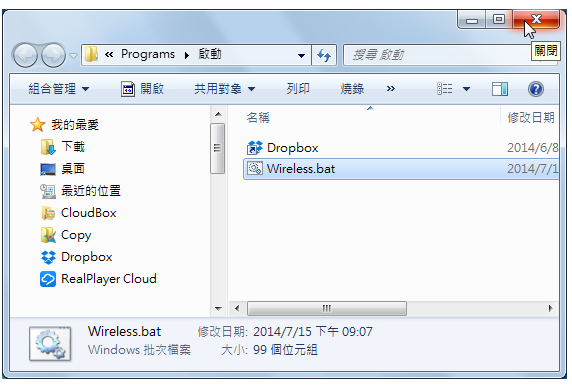
Task: Expand the arrow after Programs breadcrumb
Action: (x=187, y=55)
